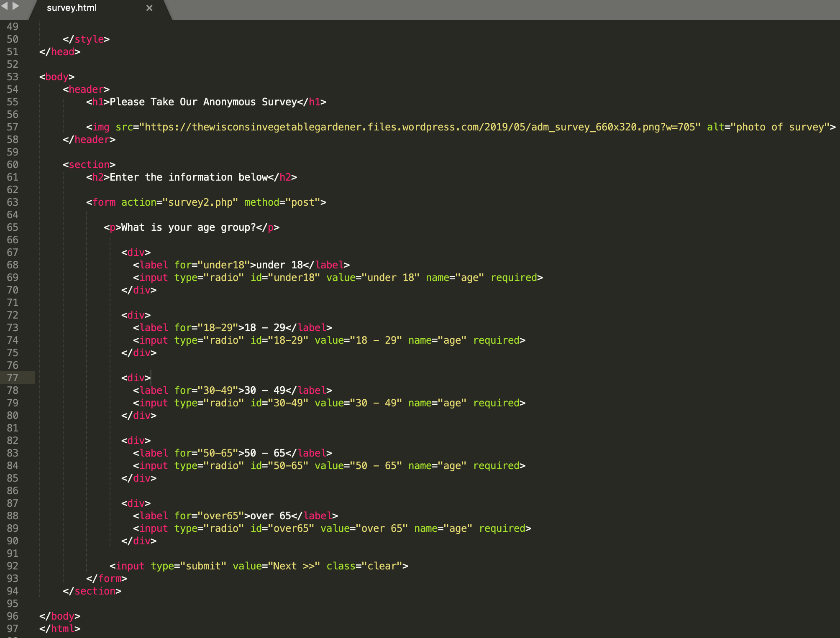The image size is (840, 638).
Task: Select the survey.html tab
Action: (72, 8)
